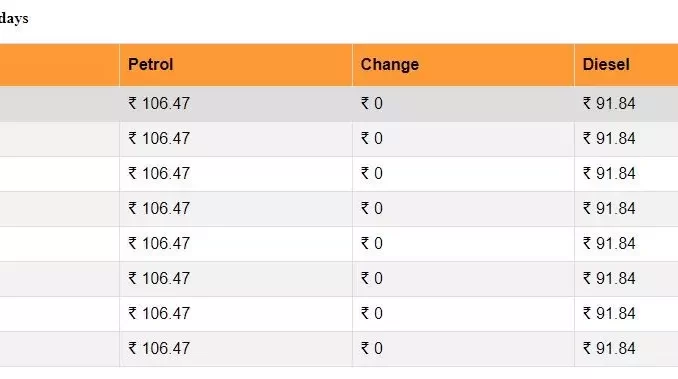Select diesel price ₹ 91.84 in second row
Viewport: 678px width, 379px height.
(609, 139)
